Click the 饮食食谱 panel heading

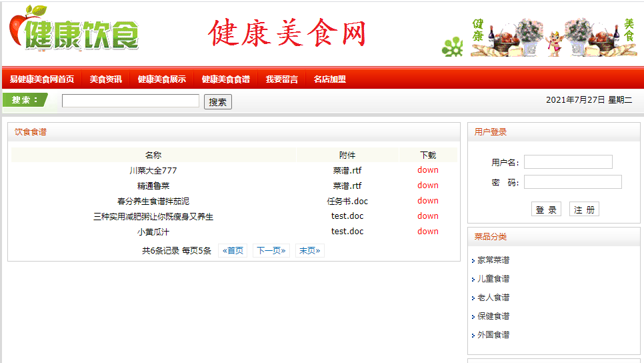[31, 132]
